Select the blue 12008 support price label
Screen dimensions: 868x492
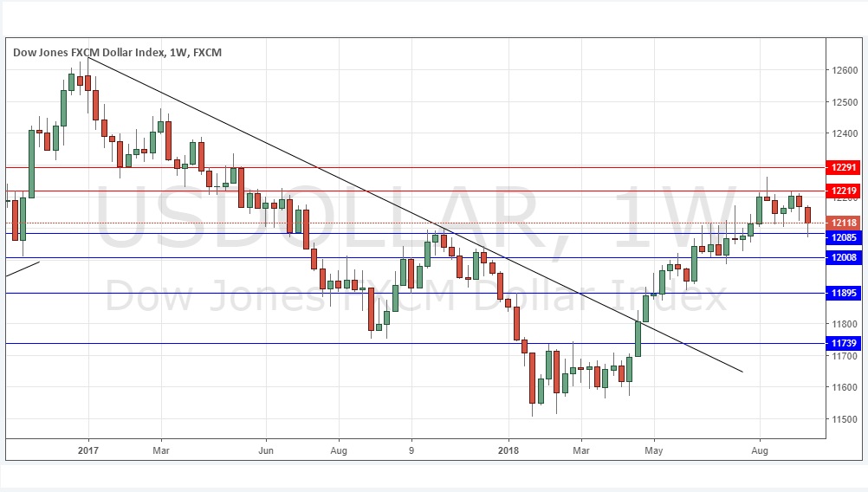[845, 257]
